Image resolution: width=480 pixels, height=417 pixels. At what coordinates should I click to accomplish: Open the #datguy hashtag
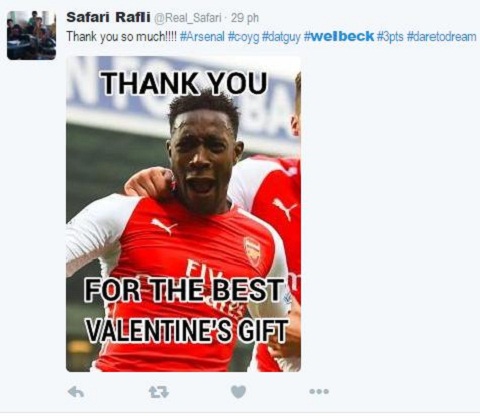(x=281, y=37)
